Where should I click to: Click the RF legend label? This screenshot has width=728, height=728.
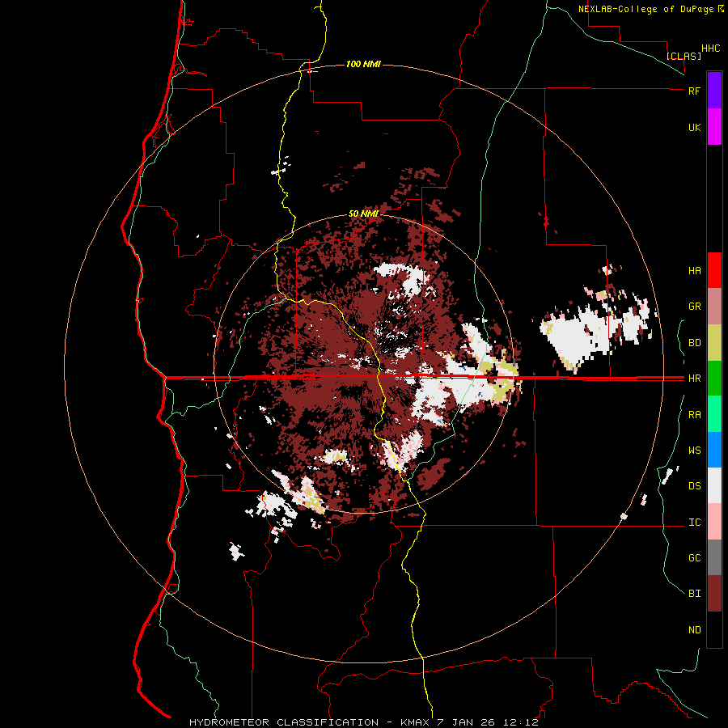(x=694, y=91)
